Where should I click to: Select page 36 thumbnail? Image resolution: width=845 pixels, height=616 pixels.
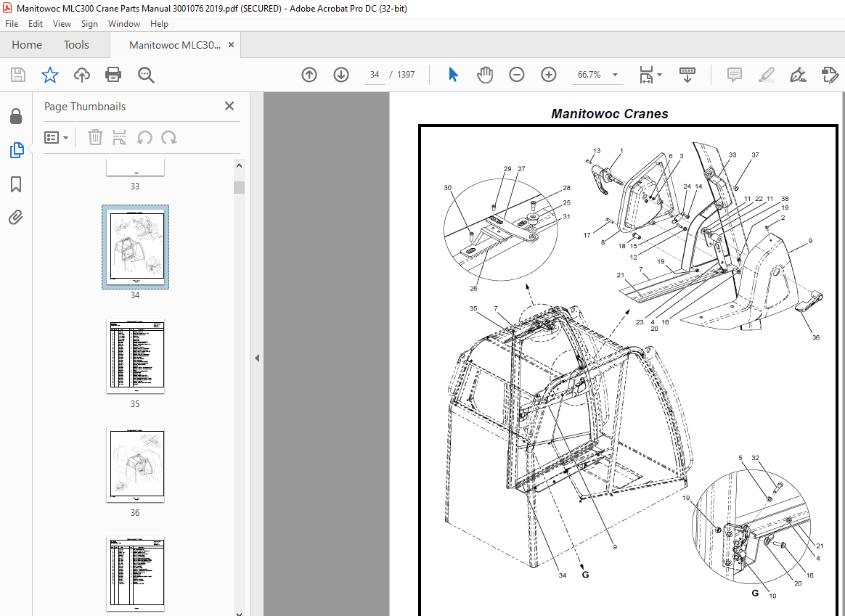coord(135,466)
